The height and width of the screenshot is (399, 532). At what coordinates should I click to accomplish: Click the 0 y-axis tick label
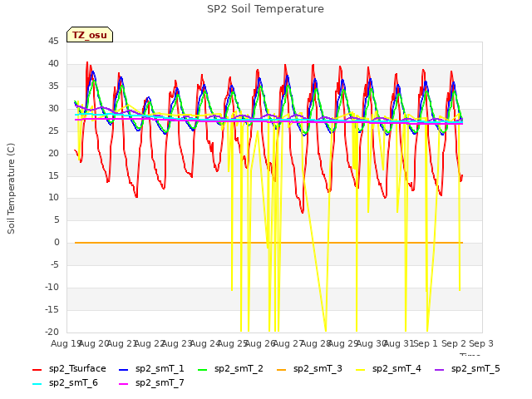coord(57,243)
